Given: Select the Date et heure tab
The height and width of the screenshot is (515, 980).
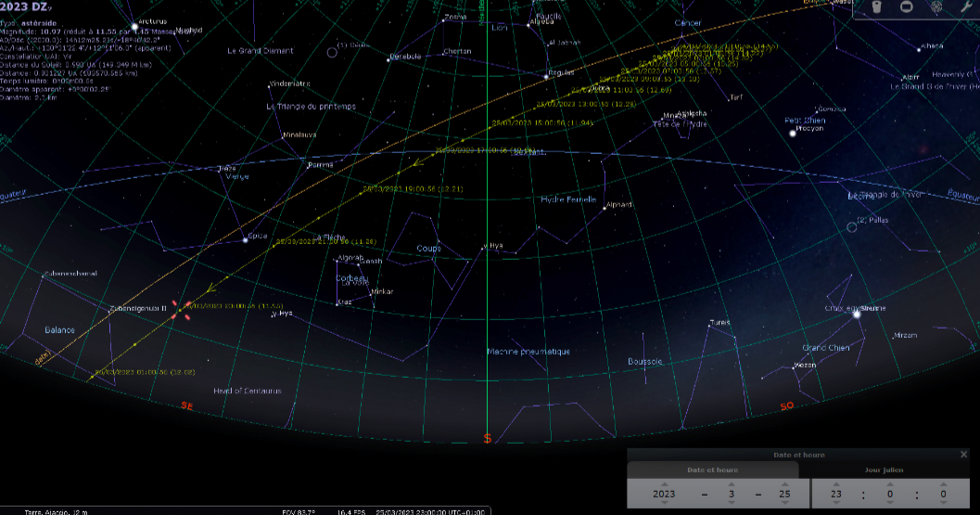Looking at the screenshot, I should coord(713,470).
